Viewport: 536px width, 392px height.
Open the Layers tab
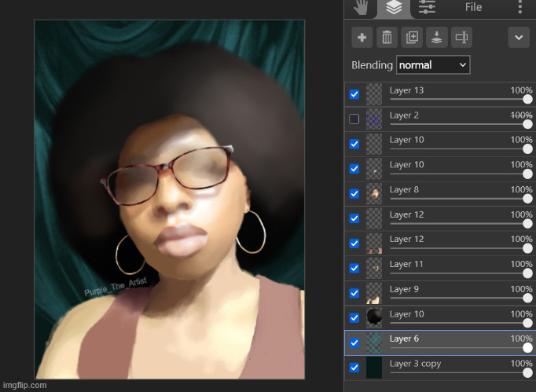pos(394,8)
